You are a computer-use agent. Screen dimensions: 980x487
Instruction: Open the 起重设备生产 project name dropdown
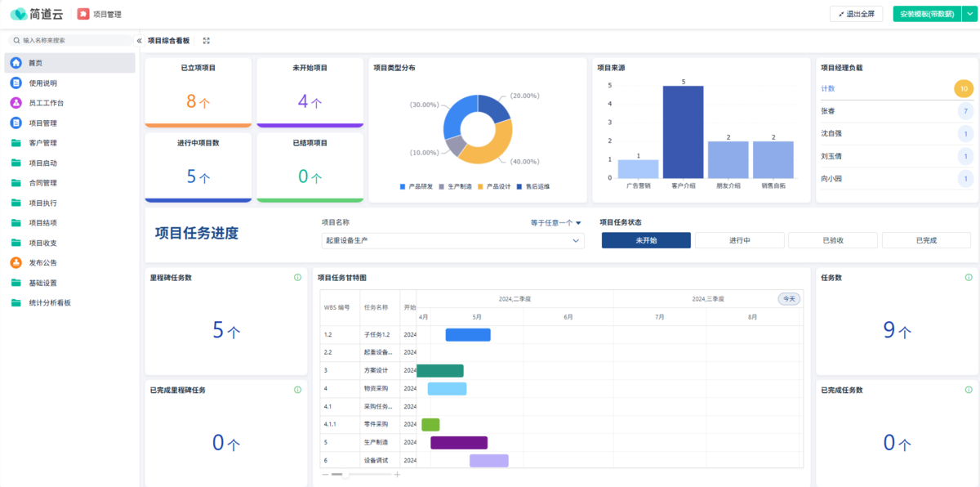[x=452, y=240]
